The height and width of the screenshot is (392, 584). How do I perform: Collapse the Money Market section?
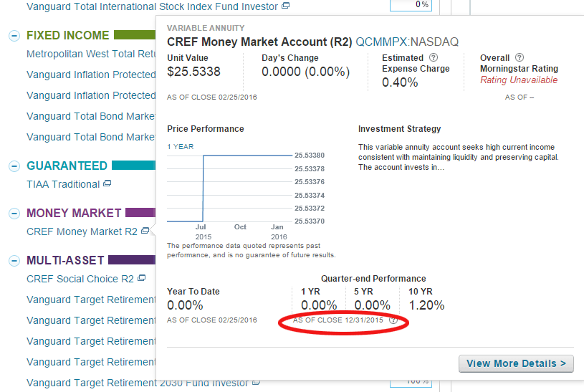[14, 214]
